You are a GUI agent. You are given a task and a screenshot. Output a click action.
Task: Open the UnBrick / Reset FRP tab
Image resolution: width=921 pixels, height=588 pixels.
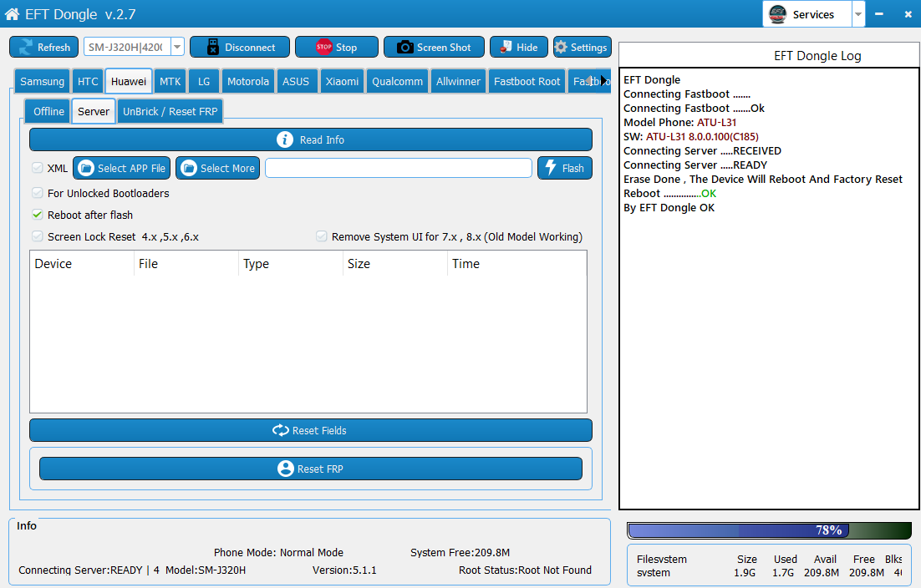coord(170,110)
